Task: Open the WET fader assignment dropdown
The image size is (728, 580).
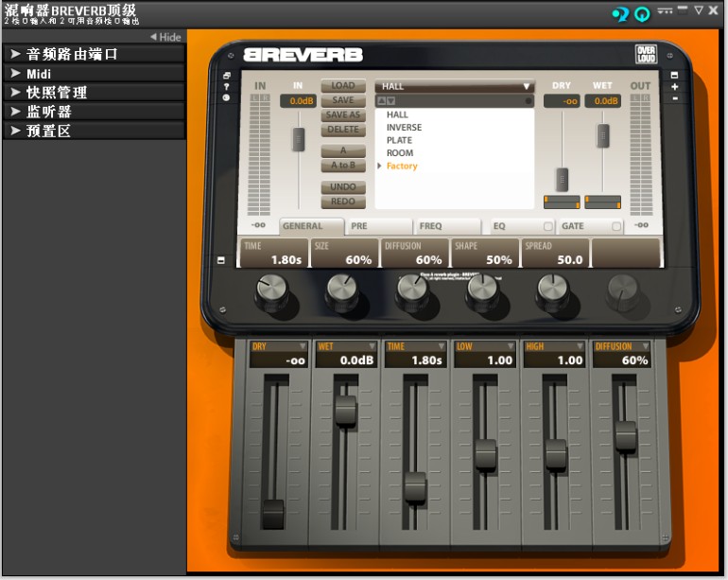Action: click(372, 346)
